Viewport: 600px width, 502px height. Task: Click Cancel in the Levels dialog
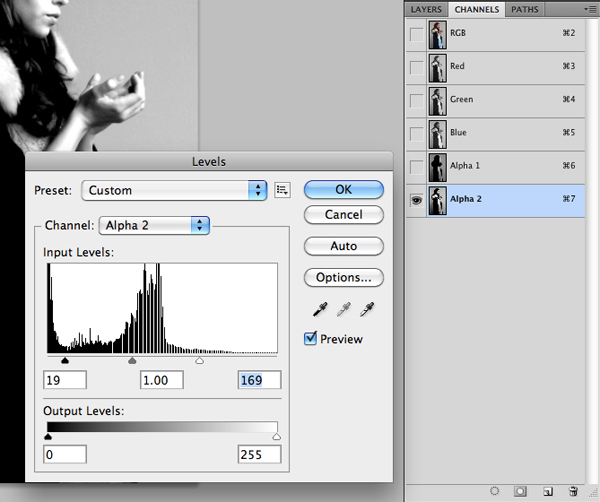coord(343,215)
